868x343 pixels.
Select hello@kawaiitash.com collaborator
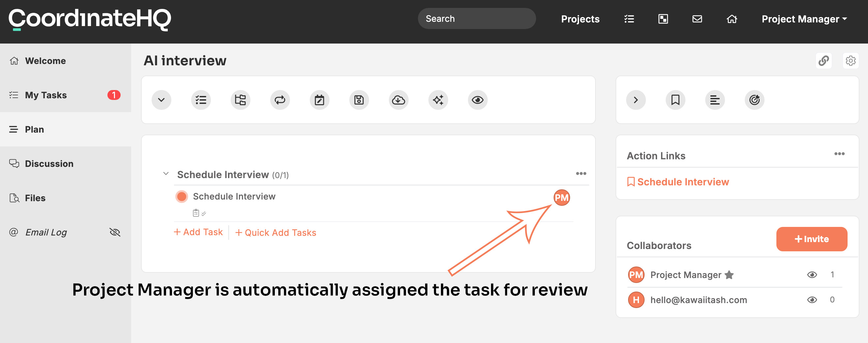[x=699, y=300]
